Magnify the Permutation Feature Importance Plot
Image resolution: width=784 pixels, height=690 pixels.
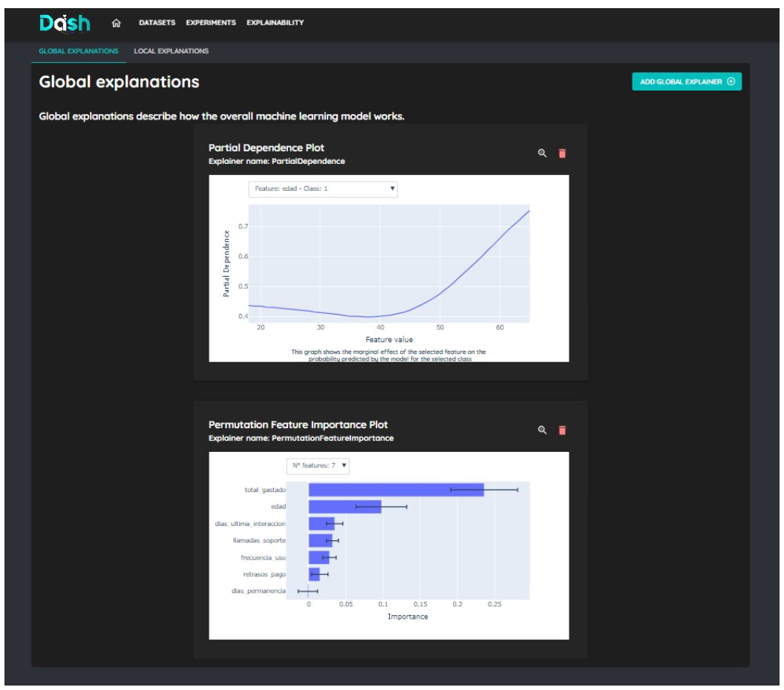pyautogui.click(x=542, y=430)
